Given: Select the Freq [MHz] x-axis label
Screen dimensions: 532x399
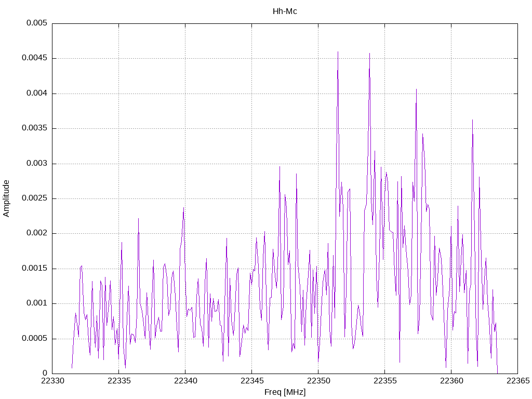Looking at the screenshot, I should [285, 392].
